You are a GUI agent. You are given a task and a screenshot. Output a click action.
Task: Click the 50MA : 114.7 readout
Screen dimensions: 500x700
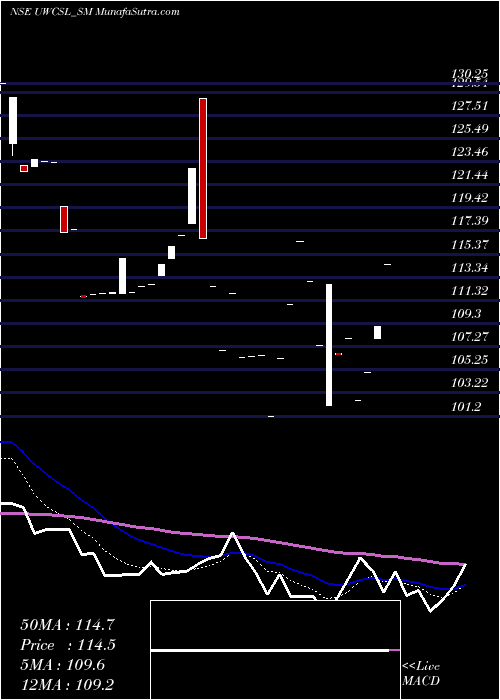pyautogui.click(x=68, y=625)
